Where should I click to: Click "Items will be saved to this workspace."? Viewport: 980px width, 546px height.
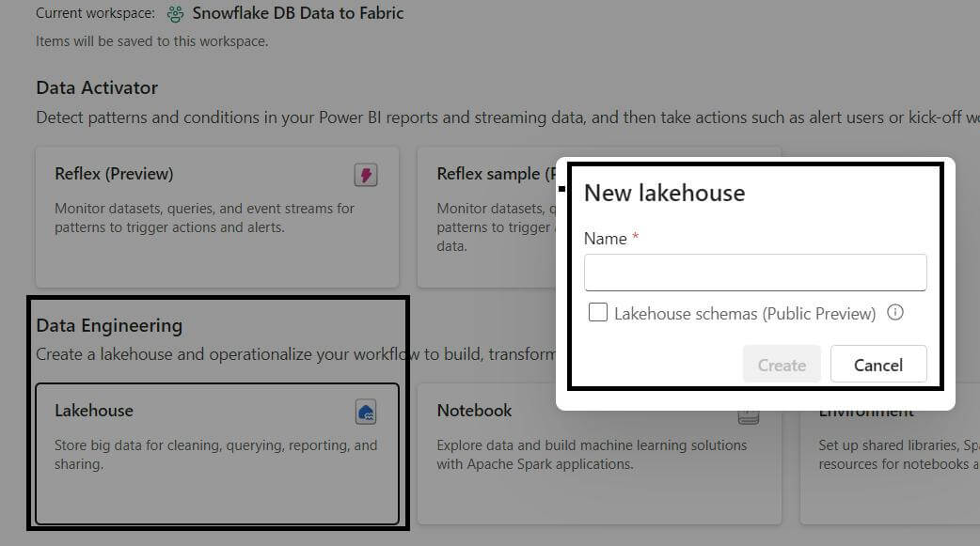pos(151,41)
